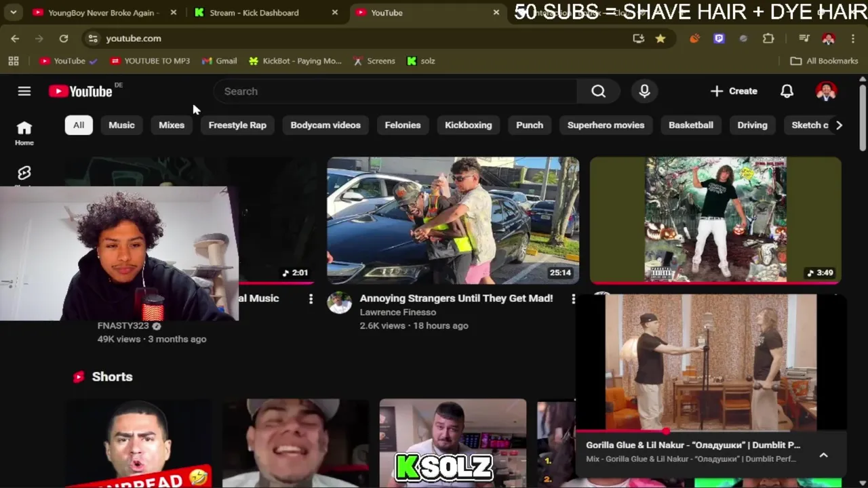
Task: Select the Punch chip
Action: 530,125
